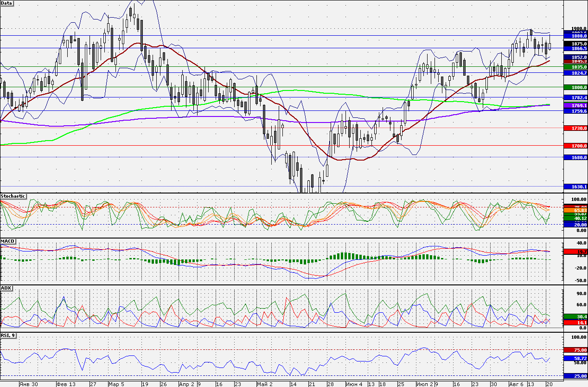
Task: Click the Авг 6 date on timeline
Action: pyautogui.click(x=516, y=384)
